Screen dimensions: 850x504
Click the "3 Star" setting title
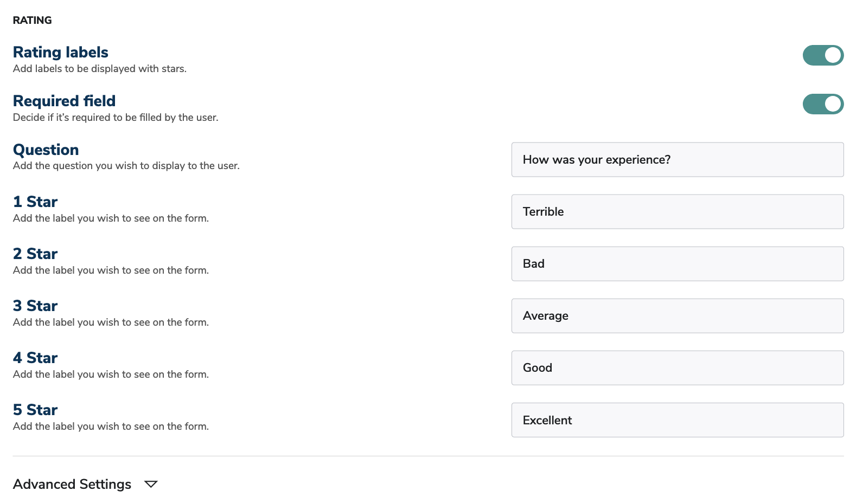click(35, 306)
